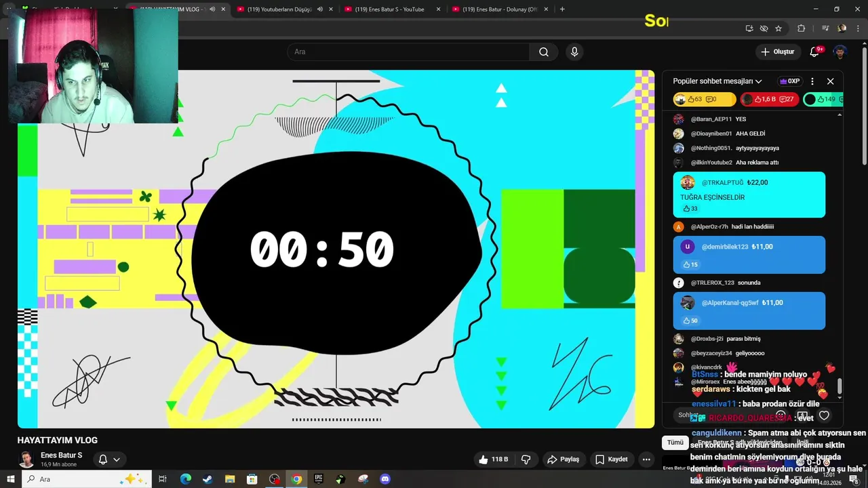This screenshot has width=868, height=488.
Task: Share the video with Paylaş
Action: click(x=563, y=460)
